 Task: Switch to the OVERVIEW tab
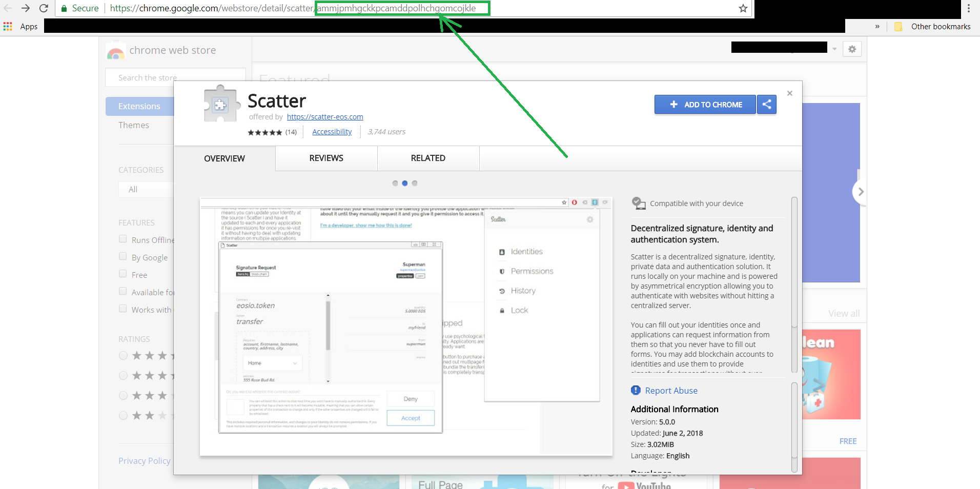(x=224, y=158)
